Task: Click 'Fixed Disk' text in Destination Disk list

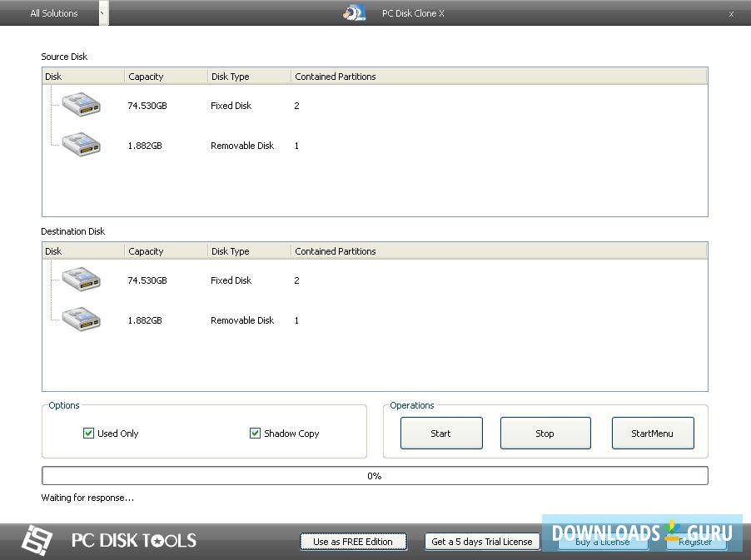Action: pos(231,280)
